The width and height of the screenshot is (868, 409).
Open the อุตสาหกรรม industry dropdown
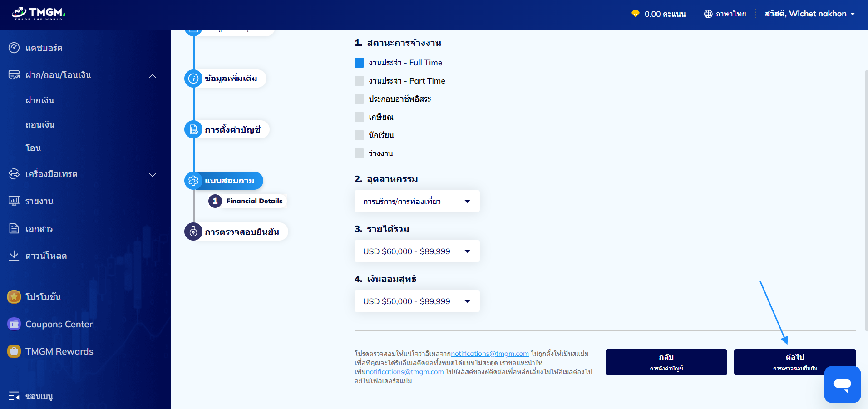click(417, 201)
